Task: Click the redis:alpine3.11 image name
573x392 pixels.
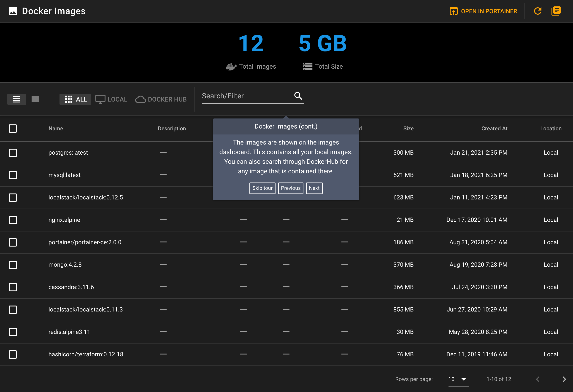Action: tap(69, 332)
